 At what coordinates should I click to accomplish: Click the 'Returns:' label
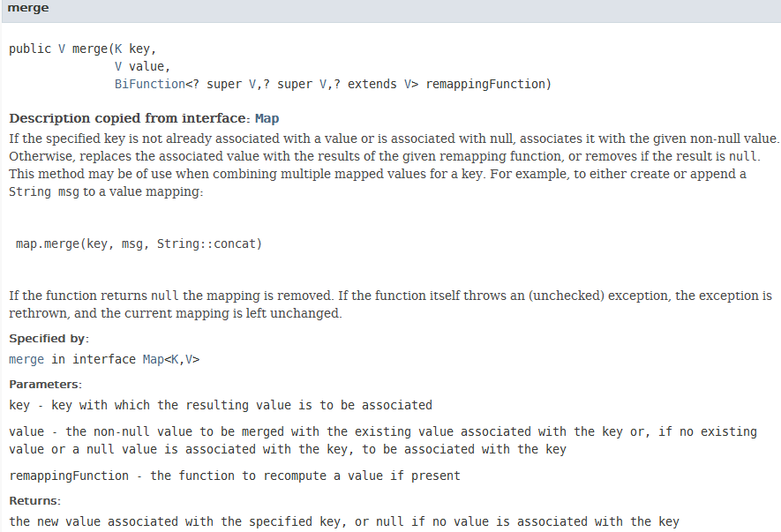coord(35,500)
